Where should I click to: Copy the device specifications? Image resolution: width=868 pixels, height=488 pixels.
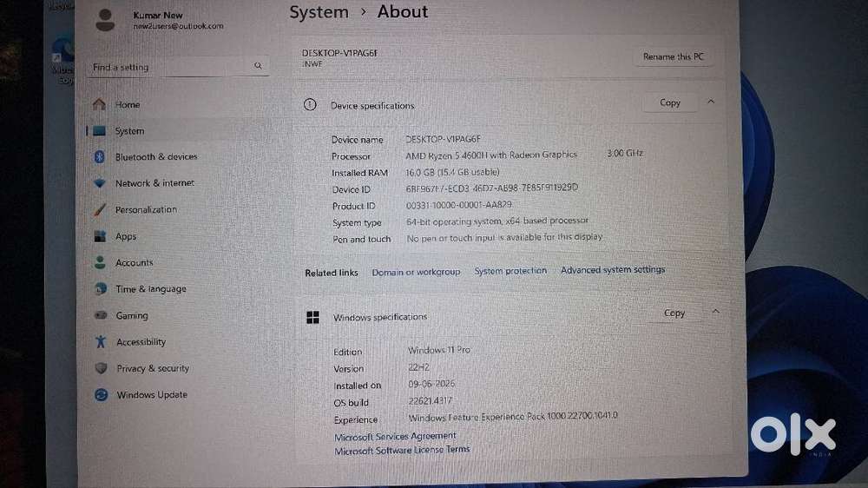click(670, 102)
